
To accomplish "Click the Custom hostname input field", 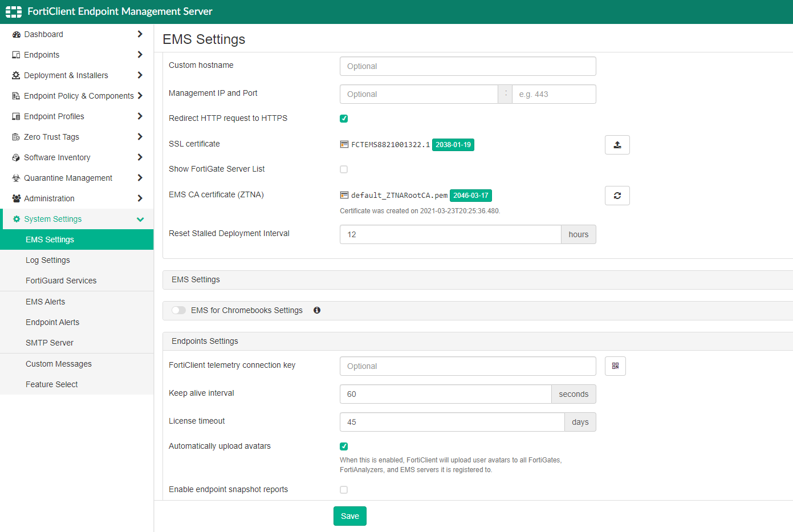I will point(467,66).
